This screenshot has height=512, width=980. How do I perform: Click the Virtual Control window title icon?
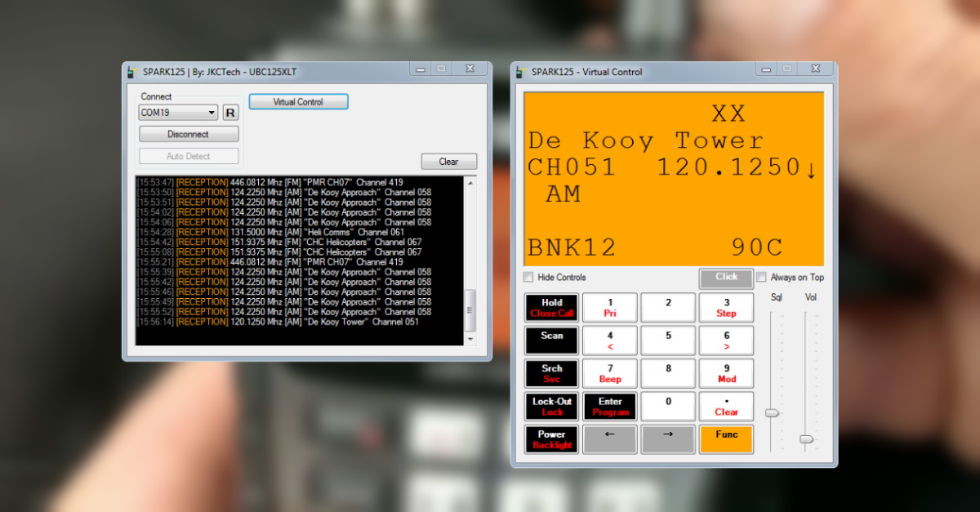521,72
